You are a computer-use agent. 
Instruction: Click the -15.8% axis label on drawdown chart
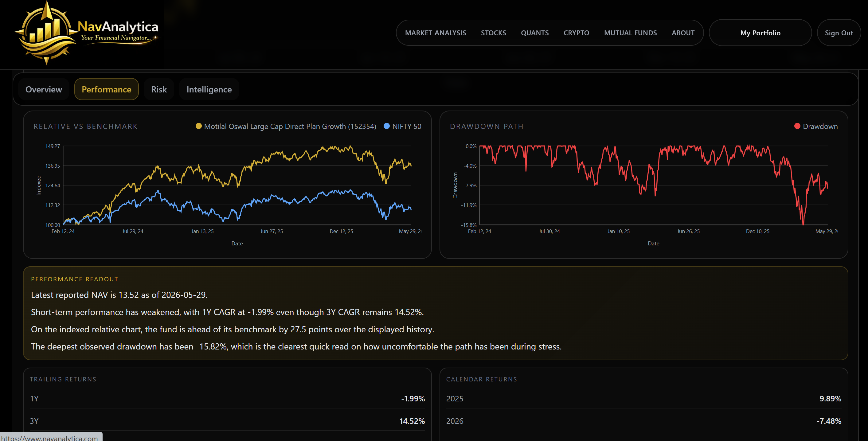[x=469, y=225]
